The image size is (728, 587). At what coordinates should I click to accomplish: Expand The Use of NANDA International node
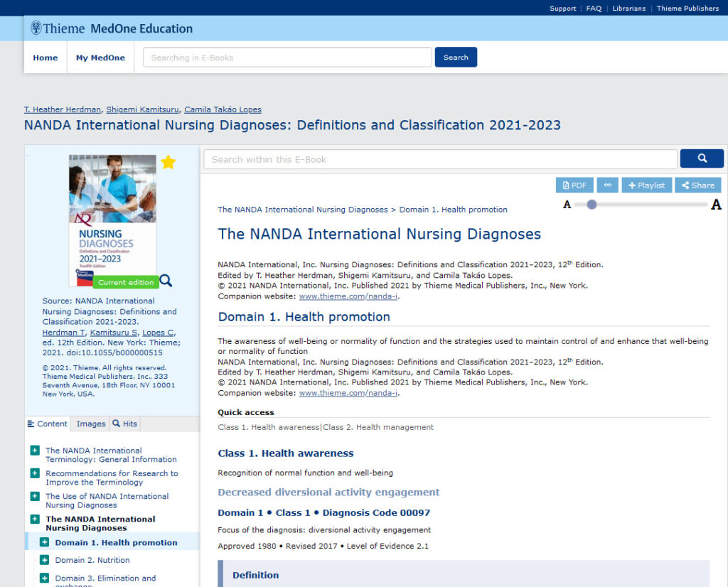tap(35, 496)
